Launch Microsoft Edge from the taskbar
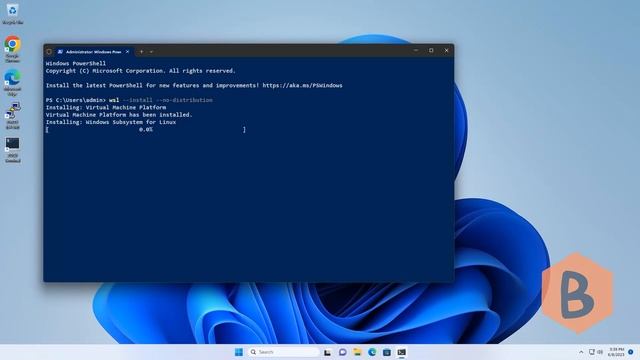 pyautogui.click(x=372, y=352)
